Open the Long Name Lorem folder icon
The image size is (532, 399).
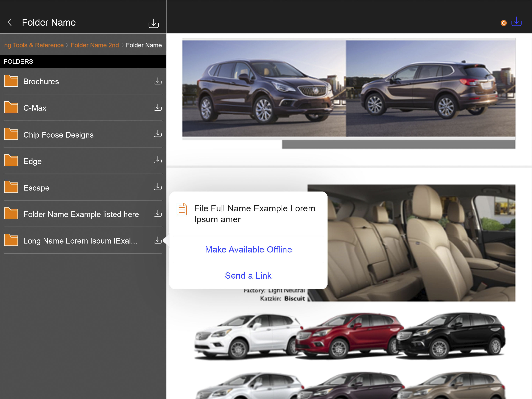coord(11,240)
